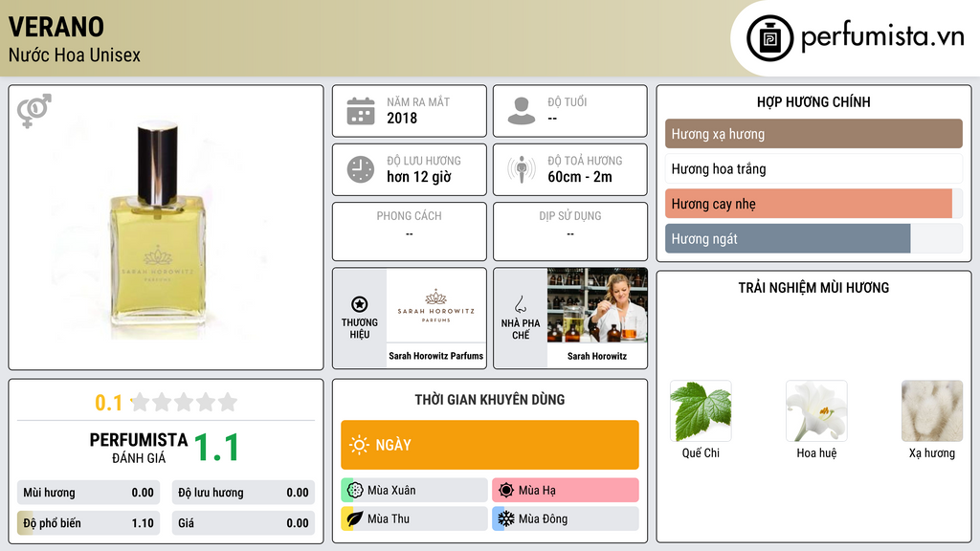The image size is (980, 551).
Task: Click the person icon beside Độ tuổi
Action: coord(522,111)
